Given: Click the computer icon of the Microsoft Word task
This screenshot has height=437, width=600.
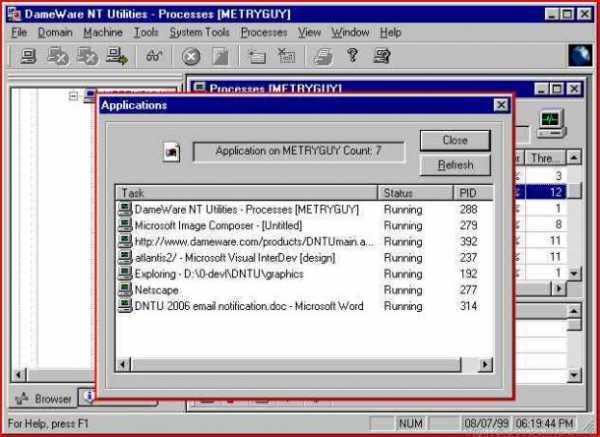Looking at the screenshot, I should [x=125, y=306].
